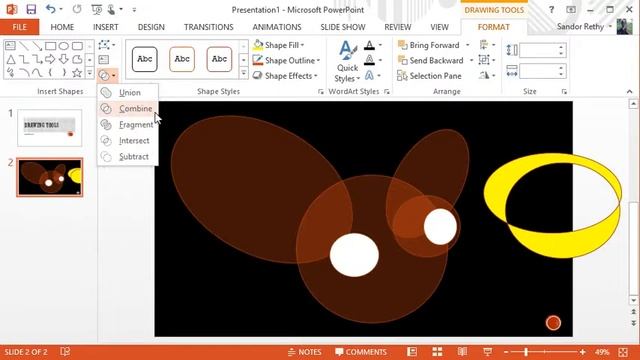This screenshot has width=640, height=360.
Task: Switch to the INSERT tab
Action: click(x=105, y=27)
